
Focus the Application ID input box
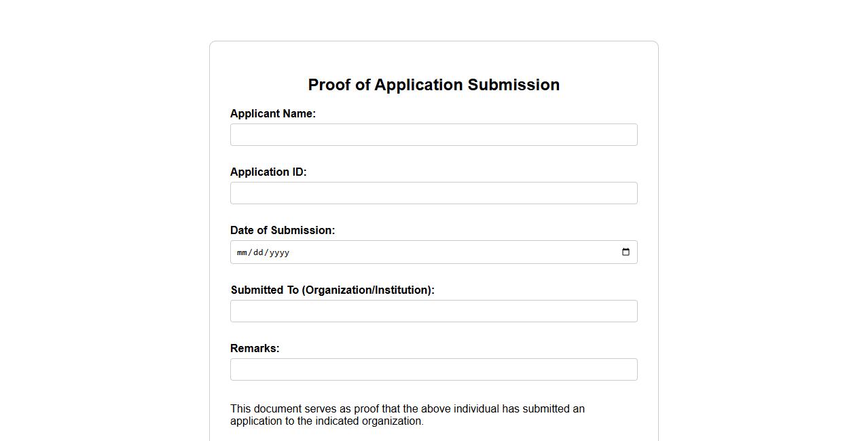pos(433,193)
